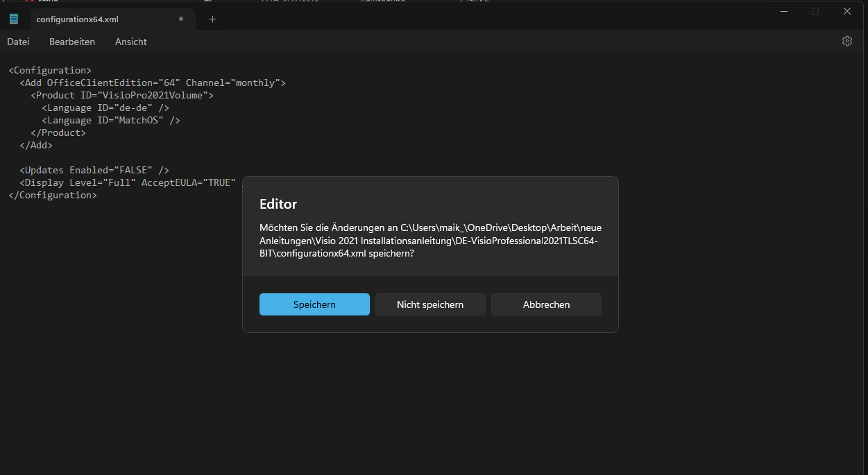The height and width of the screenshot is (475, 868).
Task: Open the Bearbeiten menu
Action: coord(72,42)
